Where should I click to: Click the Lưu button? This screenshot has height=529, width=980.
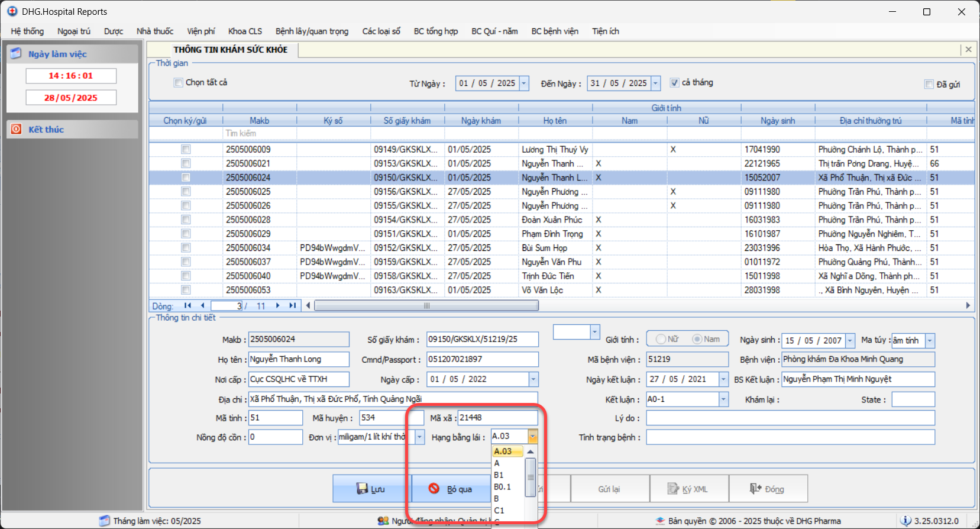(371, 489)
